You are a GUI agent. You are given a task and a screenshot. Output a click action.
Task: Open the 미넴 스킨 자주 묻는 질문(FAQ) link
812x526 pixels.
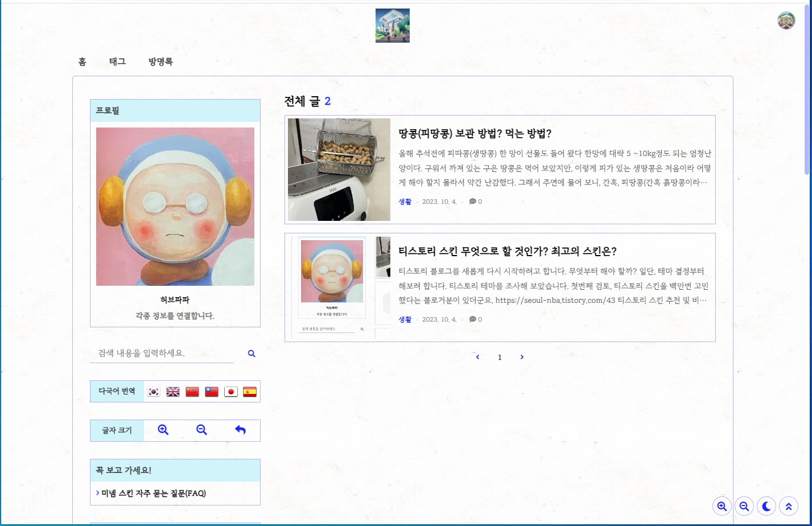click(x=153, y=493)
